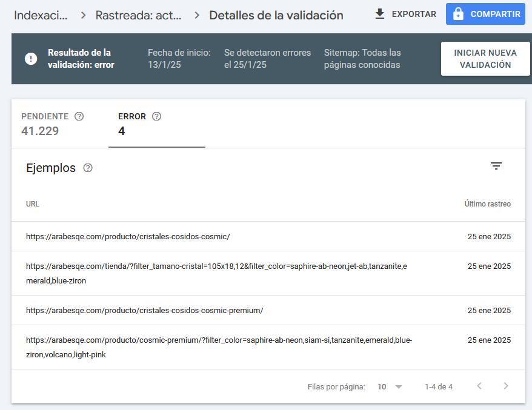Switch to the PENDIENTE tab
The width and height of the screenshot is (532, 410).
(x=60, y=125)
